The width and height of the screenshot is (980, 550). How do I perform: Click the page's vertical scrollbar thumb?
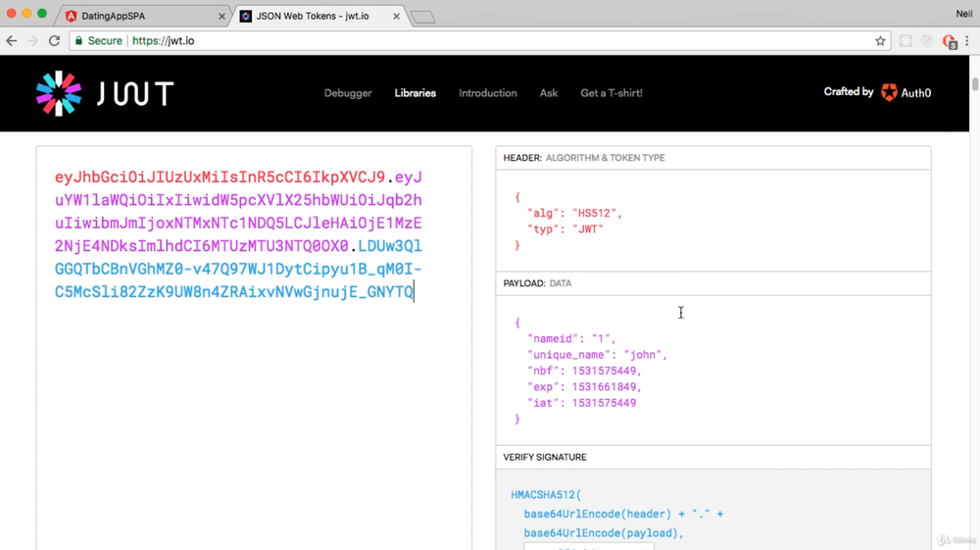pos(975,84)
